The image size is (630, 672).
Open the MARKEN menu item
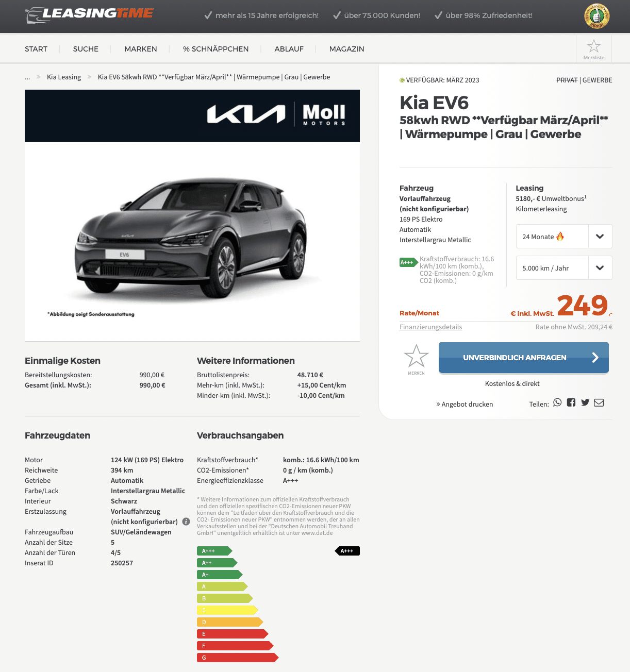[141, 49]
